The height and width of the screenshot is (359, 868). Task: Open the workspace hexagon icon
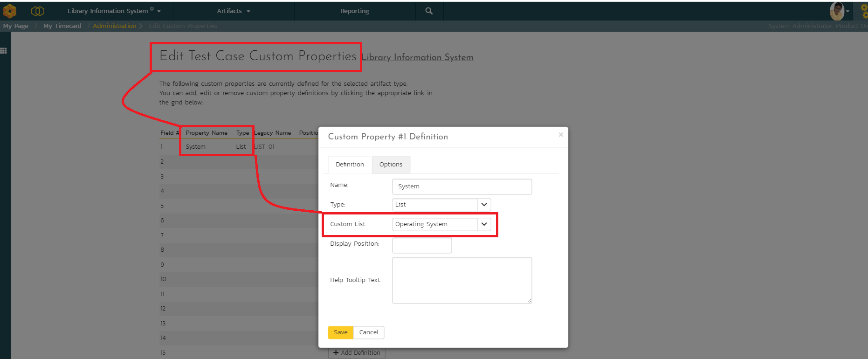pyautogui.click(x=37, y=11)
